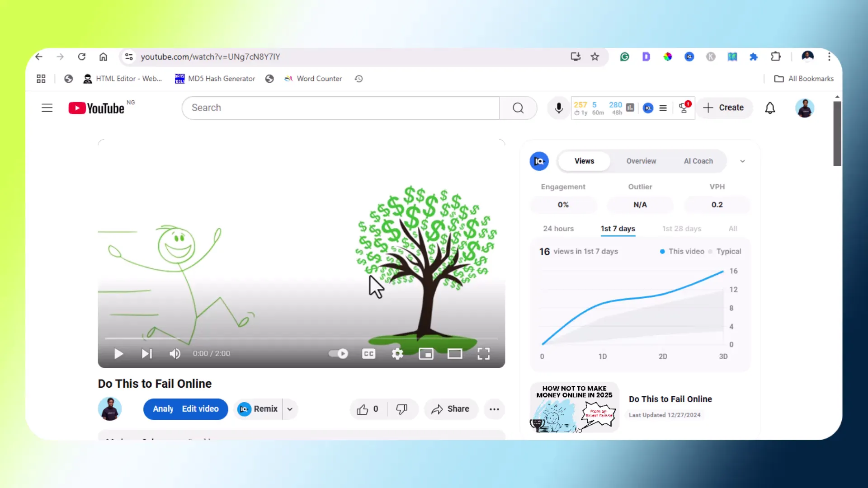Viewport: 868px width, 488px height.
Task: Select the 1st 28 days range tab
Action: click(682, 229)
